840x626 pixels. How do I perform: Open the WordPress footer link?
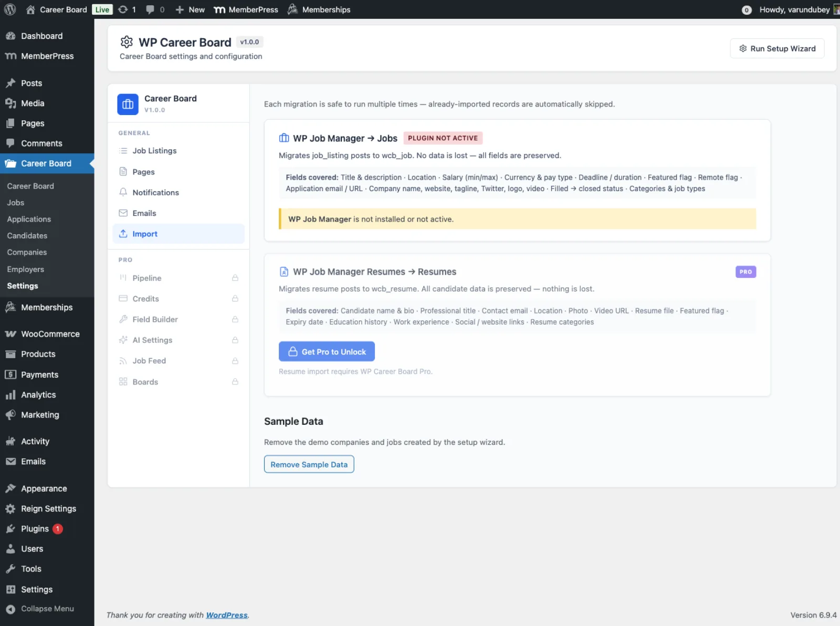[227, 615]
